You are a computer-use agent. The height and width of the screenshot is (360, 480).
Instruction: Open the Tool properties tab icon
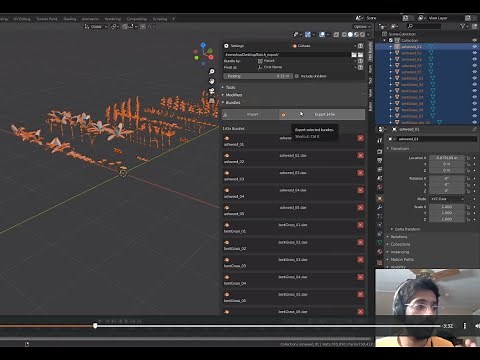(380, 140)
